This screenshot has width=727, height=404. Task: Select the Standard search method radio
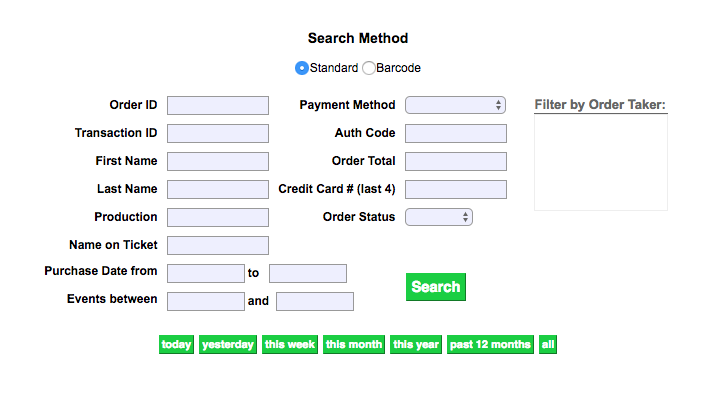click(x=302, y=68)
